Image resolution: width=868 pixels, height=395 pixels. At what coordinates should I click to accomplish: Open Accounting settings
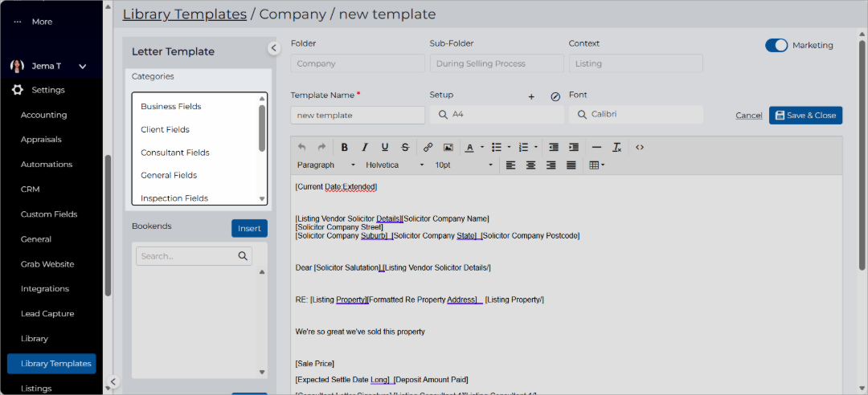click(43, 115)
